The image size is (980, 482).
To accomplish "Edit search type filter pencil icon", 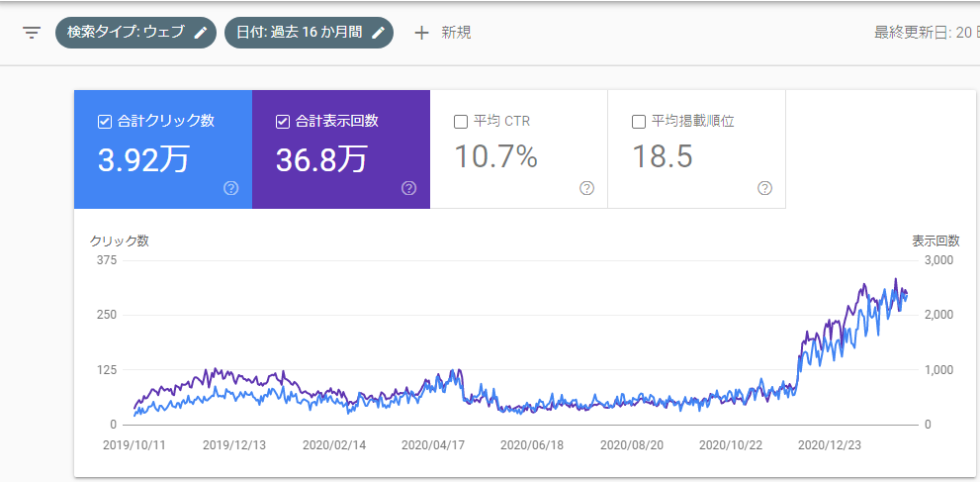I will click(201, 33).
